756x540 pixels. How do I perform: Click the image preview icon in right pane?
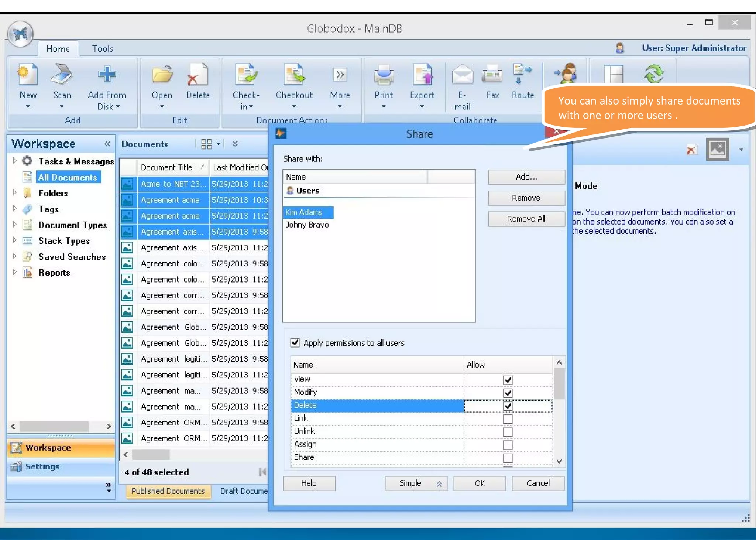click(717, 150)
